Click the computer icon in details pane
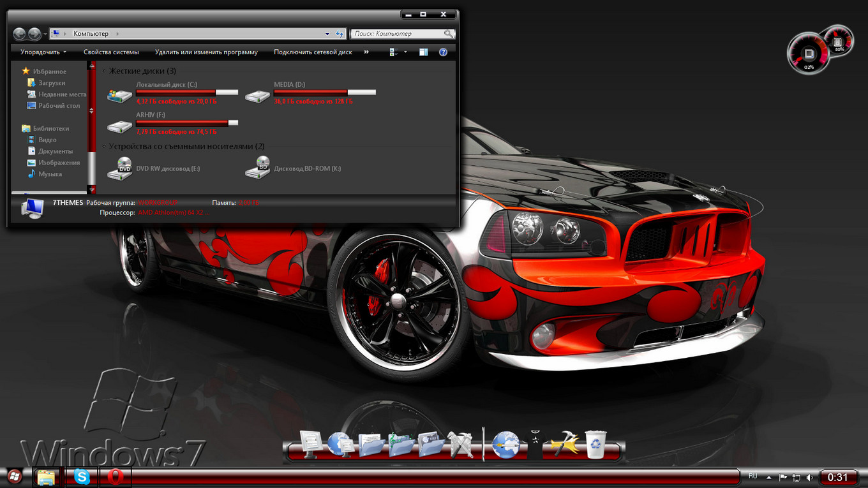This screenshot has height=488, width=868. [32, 209]
